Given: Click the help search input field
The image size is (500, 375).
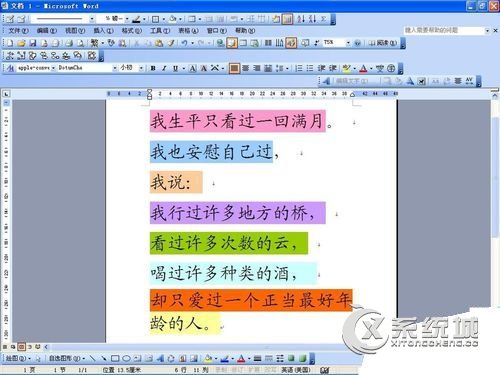Looking at the screenshot, I should 444,30.
